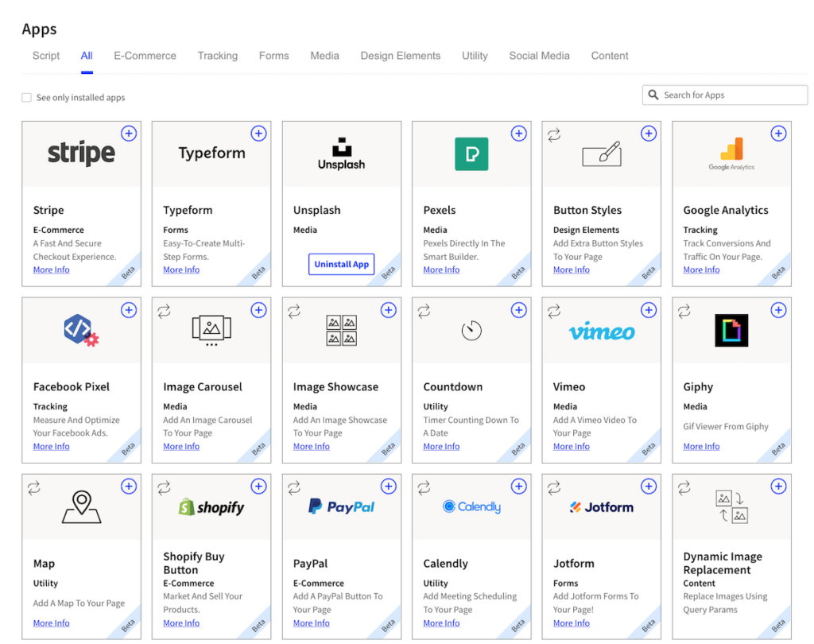Click the plus icon on Map card
814x644 pixels.
[x=129, y=487]
